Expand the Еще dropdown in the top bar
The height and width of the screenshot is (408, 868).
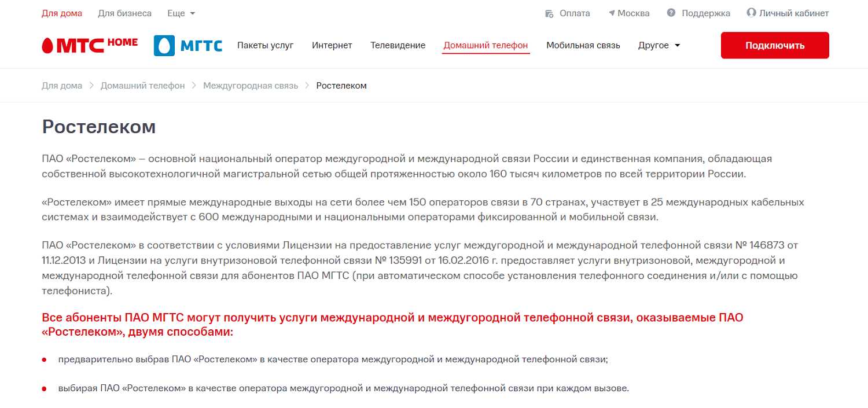pos(181,13)
